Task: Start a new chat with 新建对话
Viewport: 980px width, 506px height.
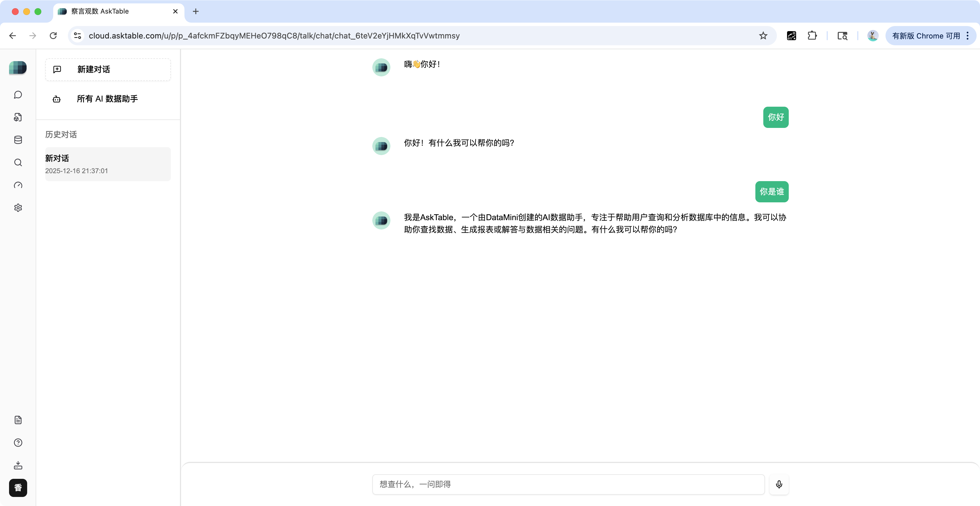Action: [108, 69]
